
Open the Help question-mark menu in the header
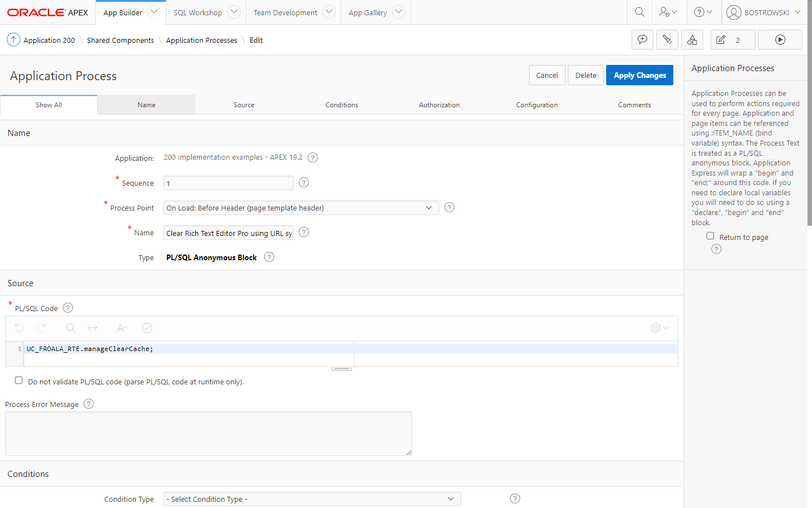pyautogui.click(x=703, y=12)
